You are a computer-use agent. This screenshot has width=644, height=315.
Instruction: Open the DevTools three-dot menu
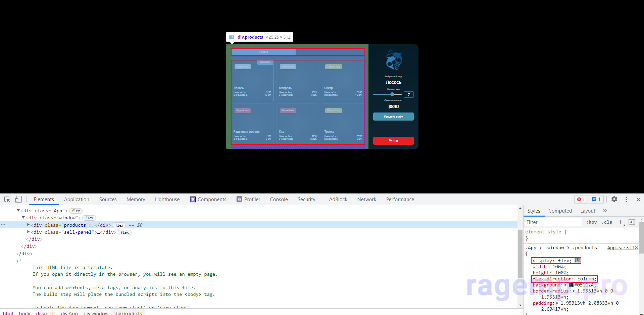click(626, 199)
